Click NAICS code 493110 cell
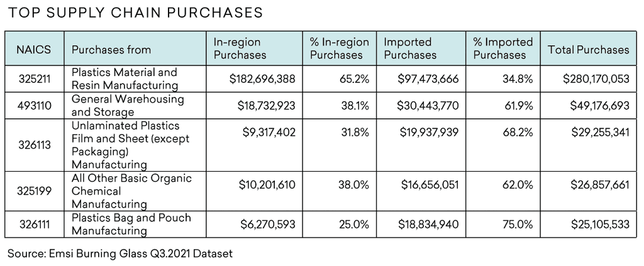 tap(35, 106)
